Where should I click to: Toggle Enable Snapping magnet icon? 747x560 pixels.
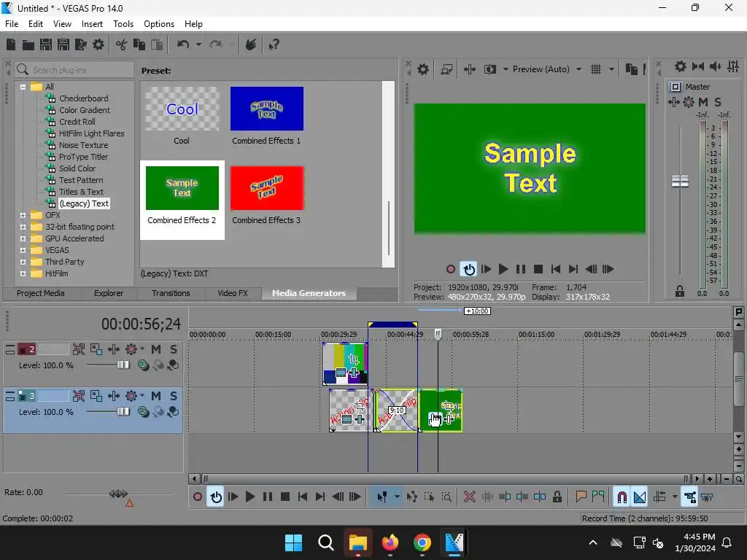coord(622,497)
